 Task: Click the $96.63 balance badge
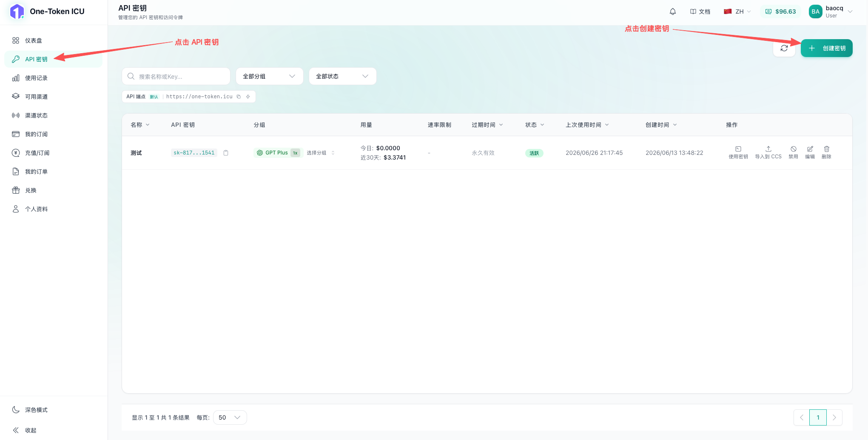pyautogui.click(x=781, y=11)
